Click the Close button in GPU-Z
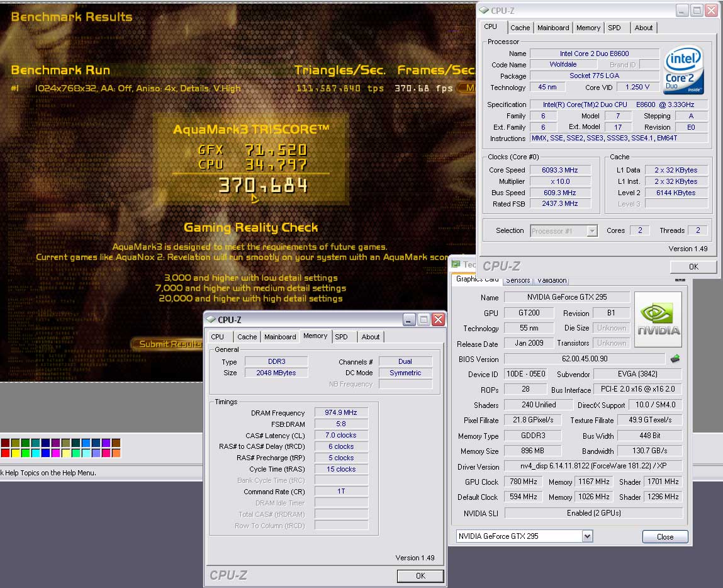This screenshot has width=723, height=588. click(665, 536)
